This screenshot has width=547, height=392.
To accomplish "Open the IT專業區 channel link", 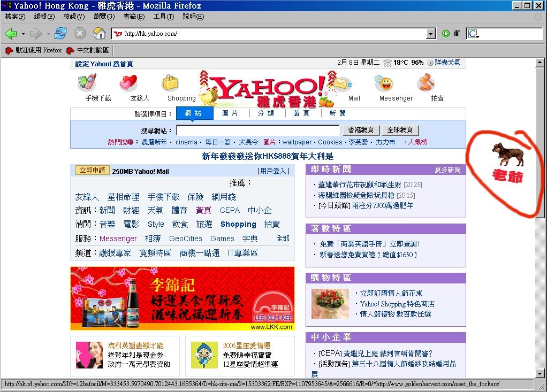I will pos(243,253).
